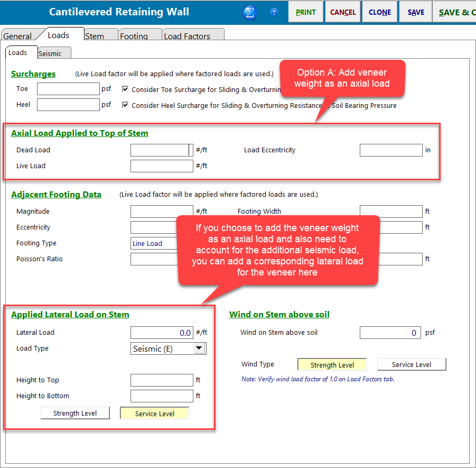
Task: Switch to the Stem tab
Action: tap(100, 36)
